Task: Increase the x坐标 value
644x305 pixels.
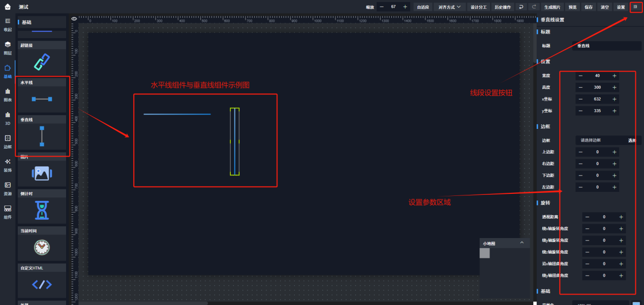Action: coord(615,99)
